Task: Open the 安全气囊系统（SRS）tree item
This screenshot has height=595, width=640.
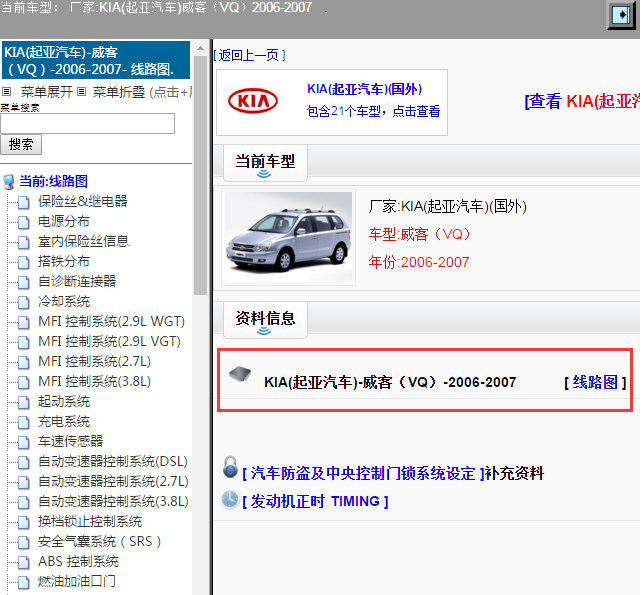Action: (x=100, y=541)
